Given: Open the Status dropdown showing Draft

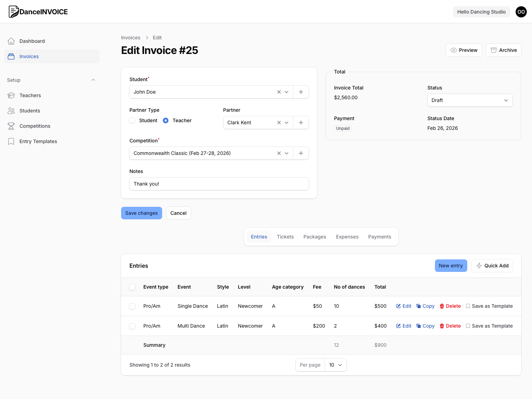Looking at the screenshot, I should coord(469,100).
